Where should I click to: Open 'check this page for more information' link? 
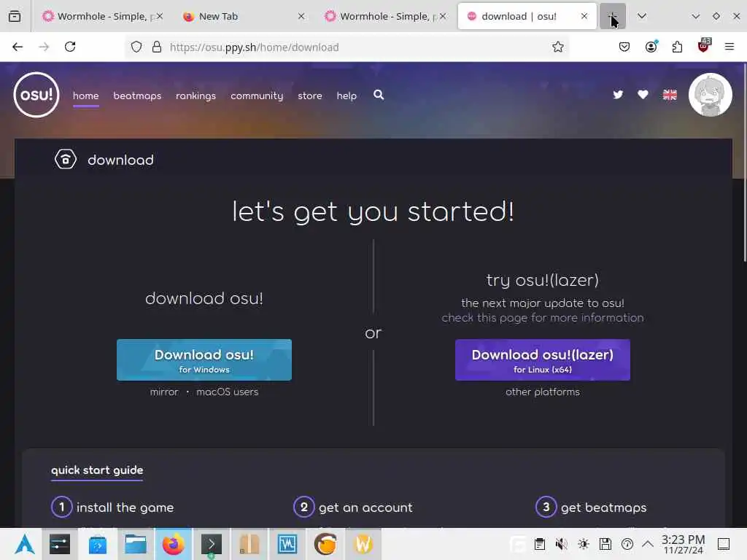pos(543,318)
